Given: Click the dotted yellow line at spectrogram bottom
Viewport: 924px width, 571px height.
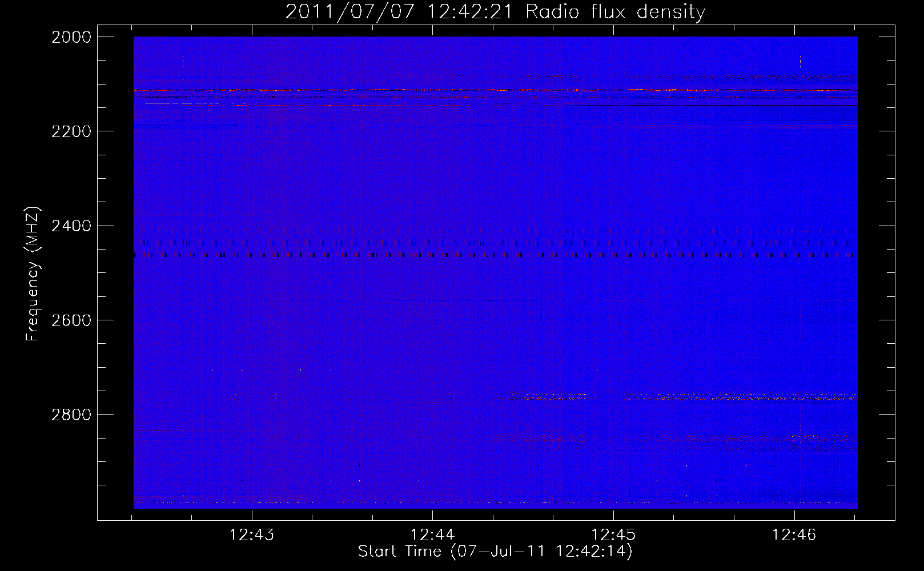Looking at the screenshot, I should [x=495, y=503].
